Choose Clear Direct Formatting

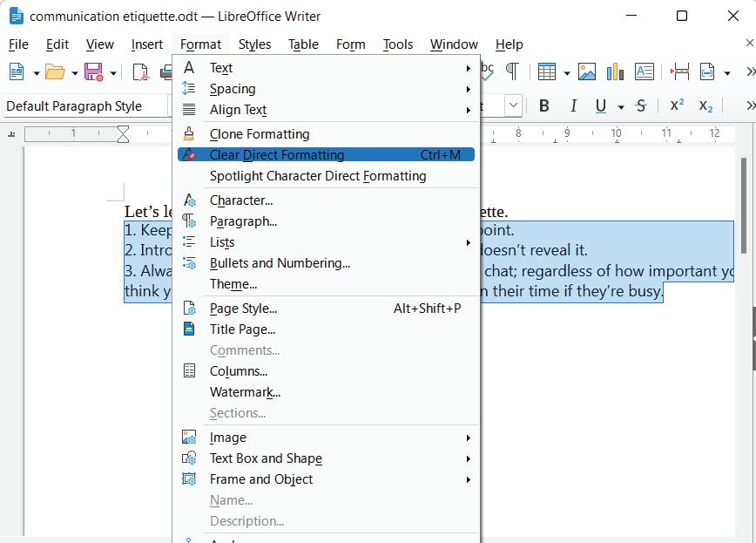[x=326, y=155]
